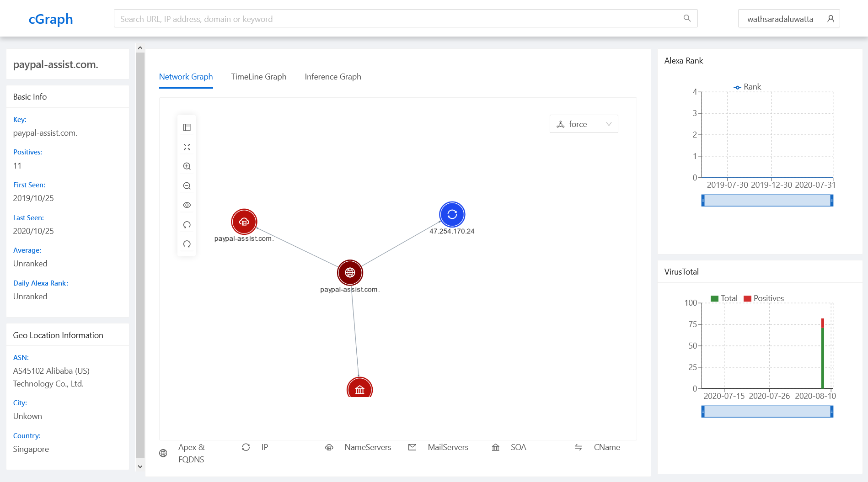This screenshot has width=868, height=482.
Task: Click the MailServers envelope icon in the legend
Action: (x=412, y=447)
